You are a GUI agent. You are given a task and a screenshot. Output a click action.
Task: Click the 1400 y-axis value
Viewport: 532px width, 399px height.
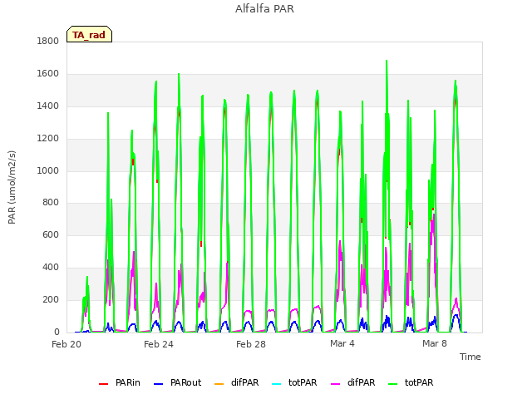point(48,106)
